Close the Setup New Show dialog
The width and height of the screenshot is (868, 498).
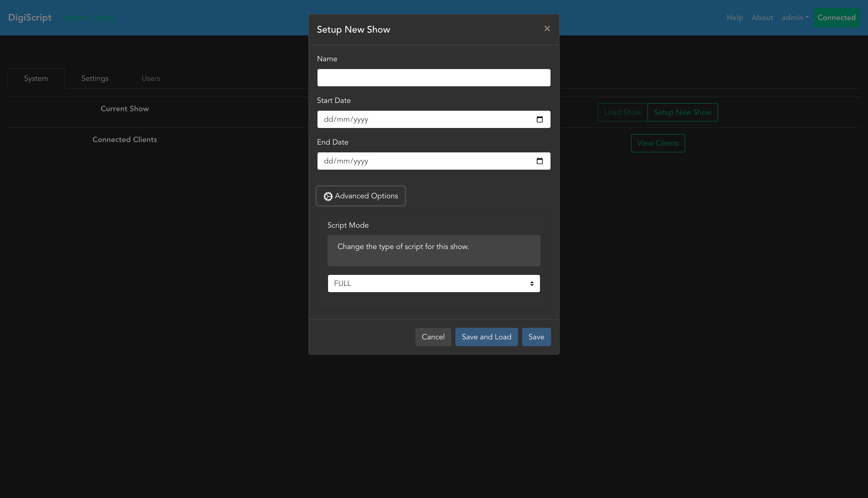click(547, 29)
